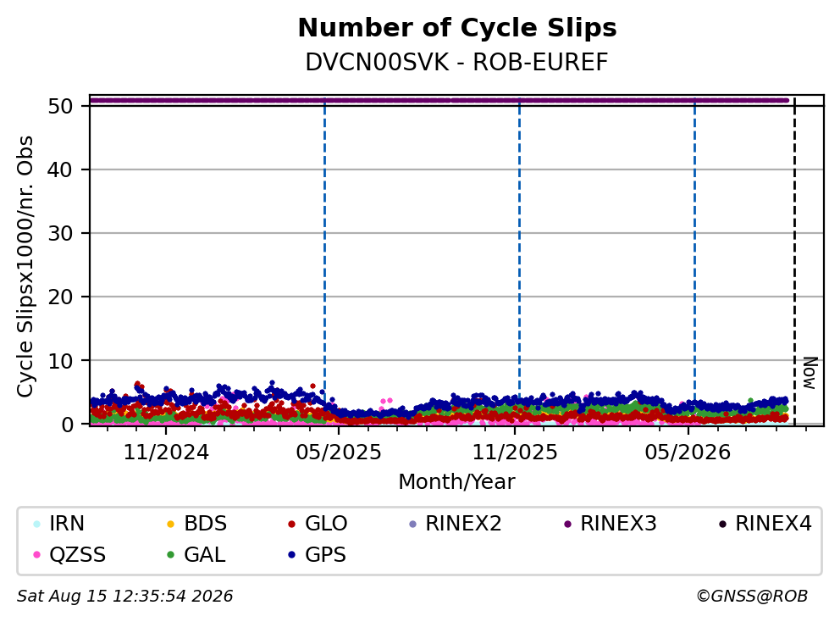Click the y-axis value 30

click(60, 233)
